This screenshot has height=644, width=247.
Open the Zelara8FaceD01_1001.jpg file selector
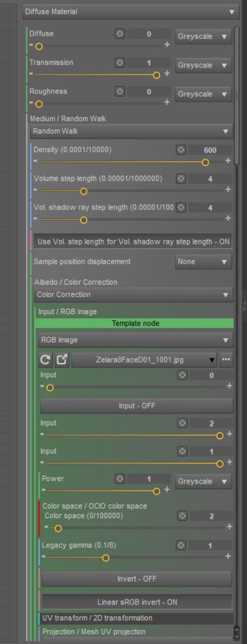pos(144,360)
